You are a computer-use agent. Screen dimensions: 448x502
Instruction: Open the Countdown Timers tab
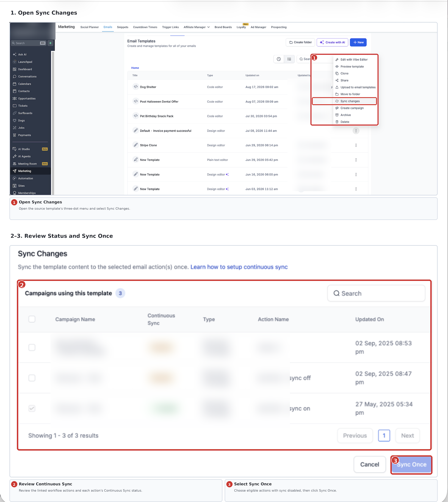tap(145, 27)
